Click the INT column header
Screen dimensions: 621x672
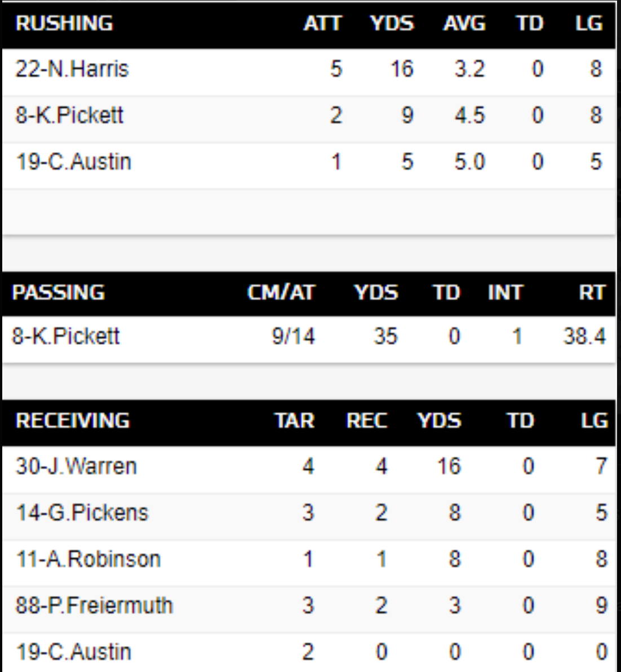pos(505,292)
